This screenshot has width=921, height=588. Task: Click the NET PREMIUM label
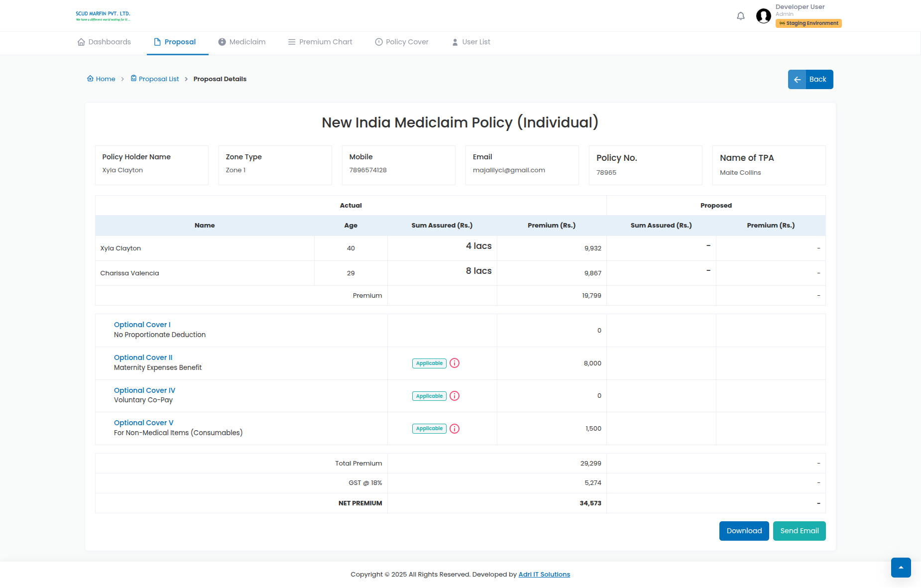point(360,503)
